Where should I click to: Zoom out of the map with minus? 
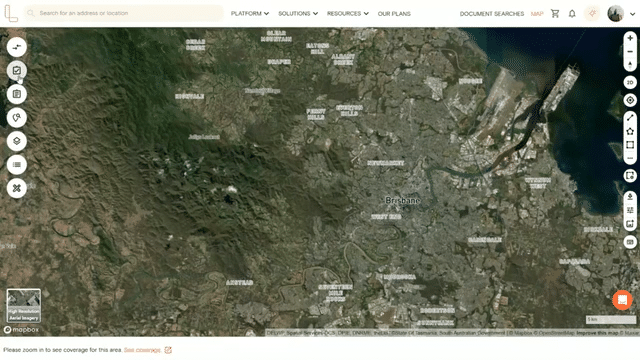point(630,51)
